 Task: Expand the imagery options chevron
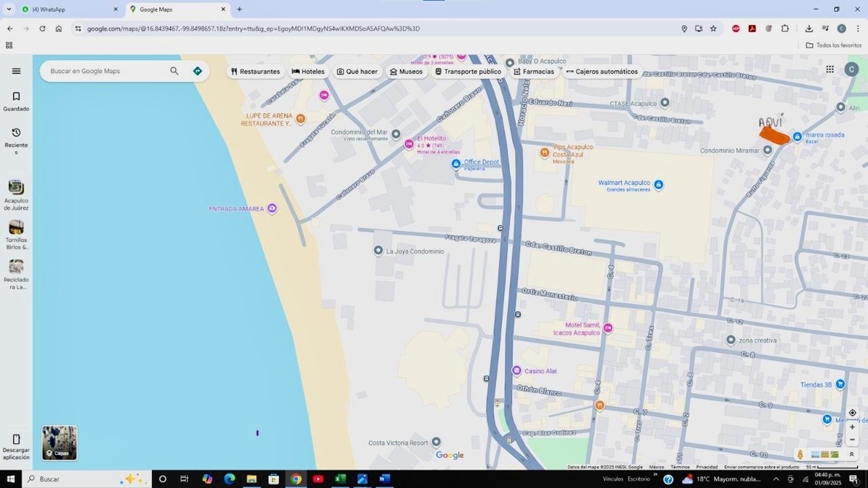pyautogui.click(x=851, y=454)
